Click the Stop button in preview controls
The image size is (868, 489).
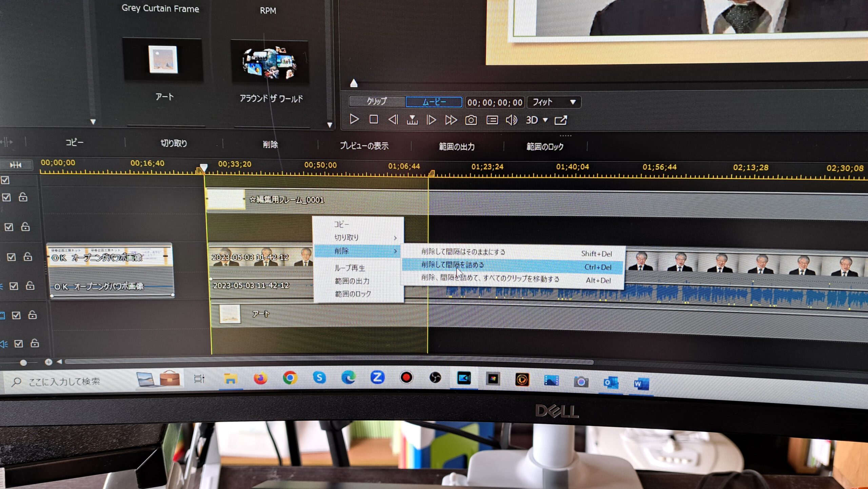374,119
